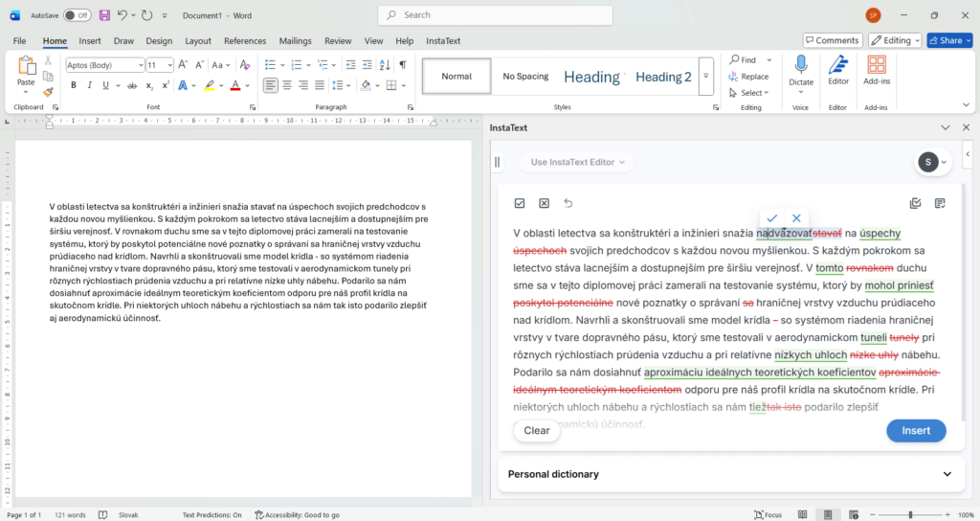Viewport: 980px width, 521px height.
Task: Switch to the References tab
Action: pyautogui.click(x=245, y=41)
